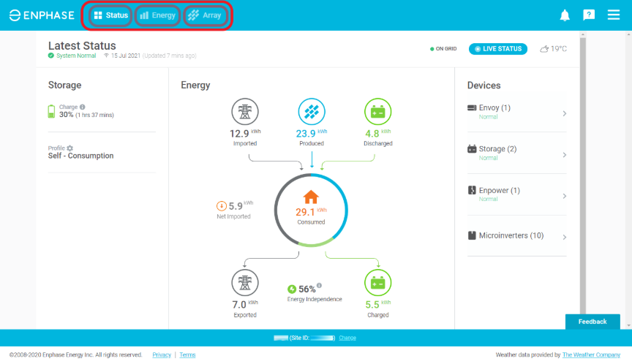Click the Consumed house icon

[311, 197]
